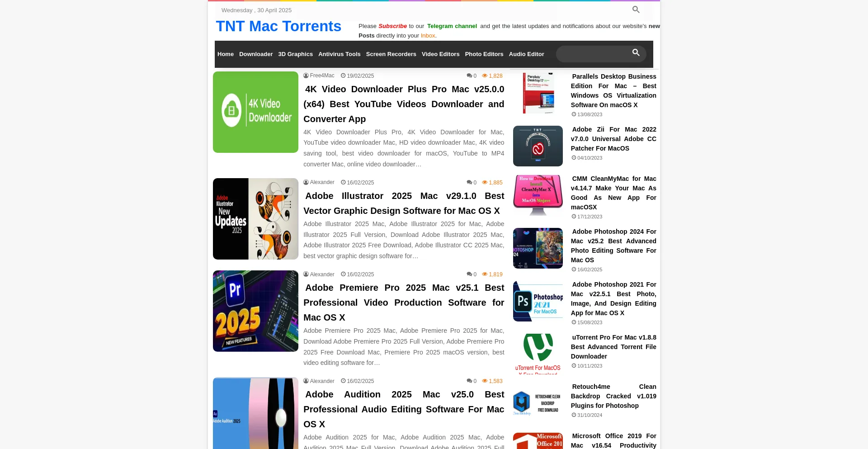The image size is (868, 449).
Task: Open CMM CleanMyMac for Mac v4.14.7 title
Action: [x=613, y=193]
